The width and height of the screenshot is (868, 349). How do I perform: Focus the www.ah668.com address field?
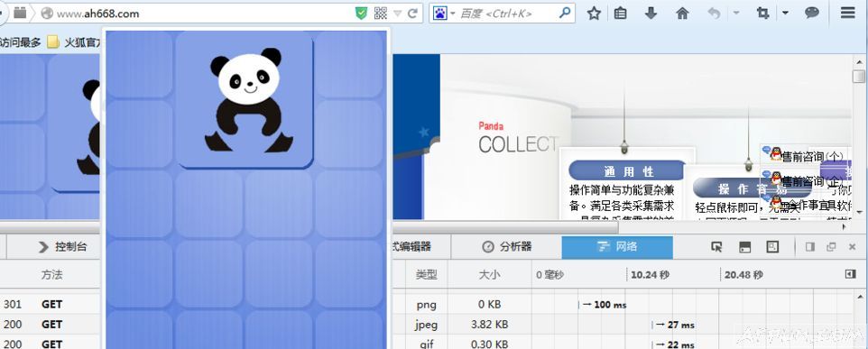click(205, 14)
